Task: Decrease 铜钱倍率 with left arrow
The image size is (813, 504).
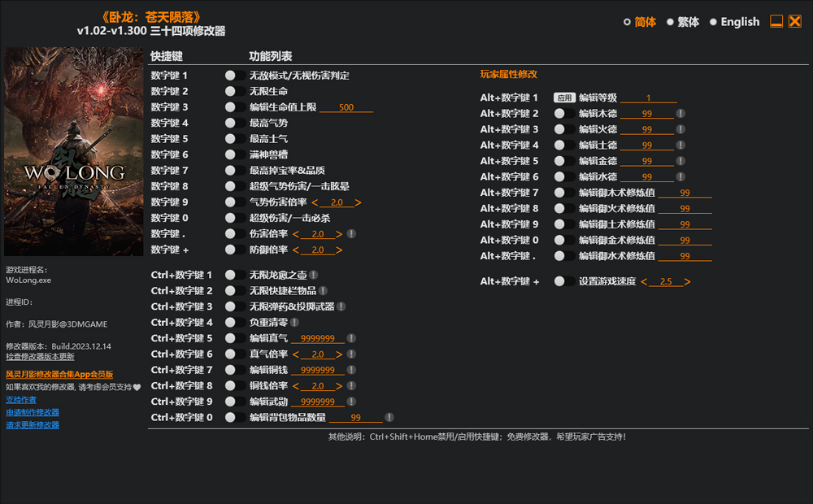Action: (x=296, y=386)
